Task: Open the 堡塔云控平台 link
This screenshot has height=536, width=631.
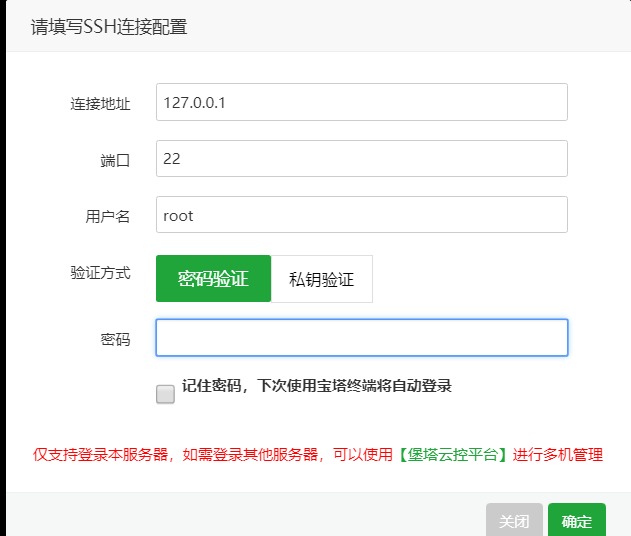Action: click(453, 455)
